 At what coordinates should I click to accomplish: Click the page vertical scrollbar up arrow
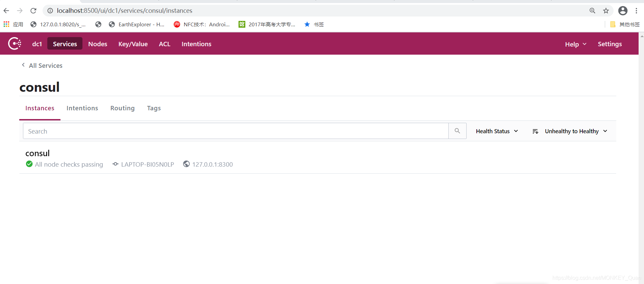641,36
